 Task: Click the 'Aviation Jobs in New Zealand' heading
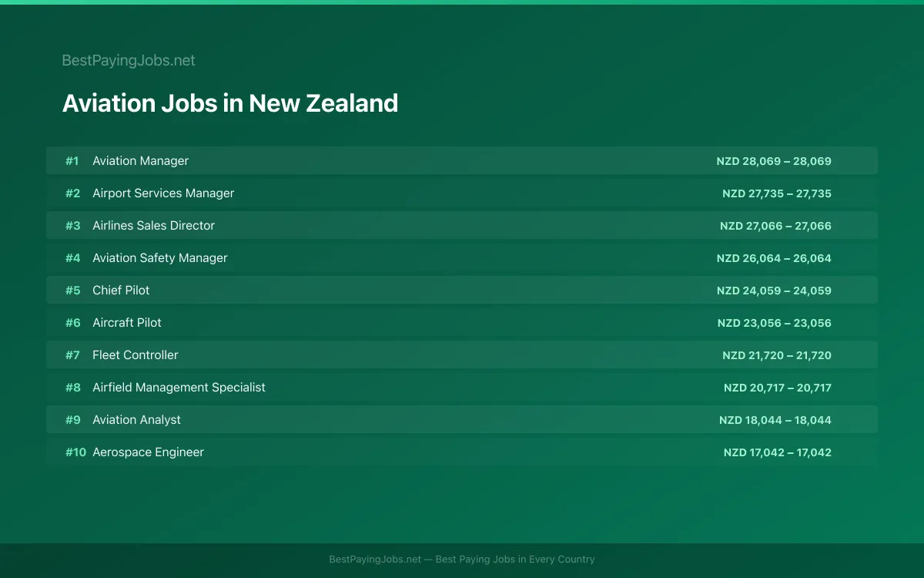tap(230, 103)
